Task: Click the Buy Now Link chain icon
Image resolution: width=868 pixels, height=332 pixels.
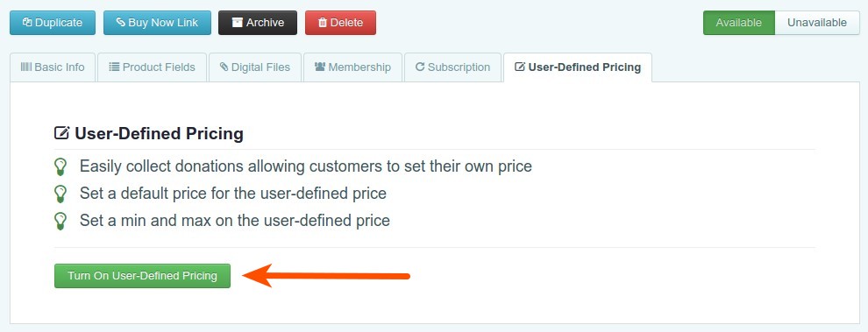Action: pos(121,23)
